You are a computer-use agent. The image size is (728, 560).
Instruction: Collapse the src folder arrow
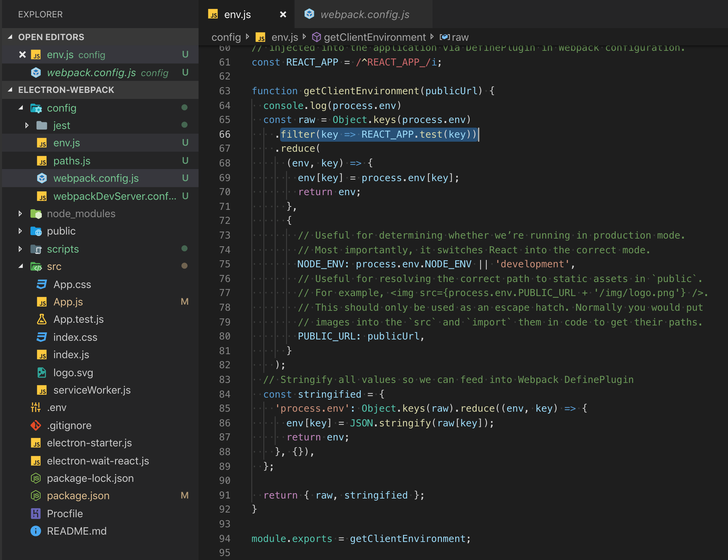point(21,266)
